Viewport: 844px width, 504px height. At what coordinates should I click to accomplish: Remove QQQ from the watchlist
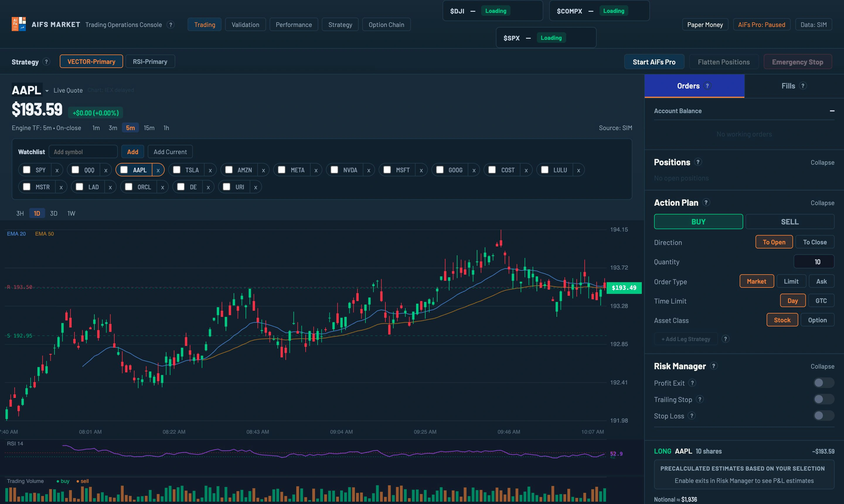105,170
